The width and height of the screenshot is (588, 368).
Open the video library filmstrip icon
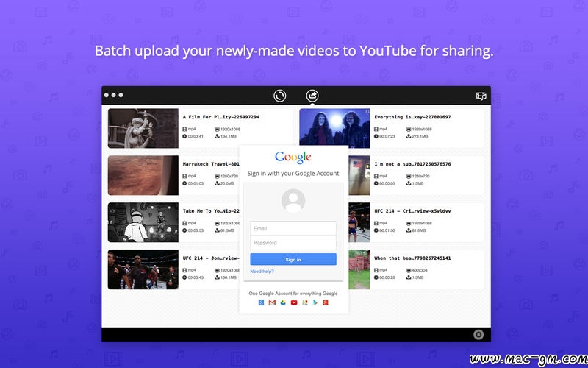pyautogui.click(x=481, y=96)
